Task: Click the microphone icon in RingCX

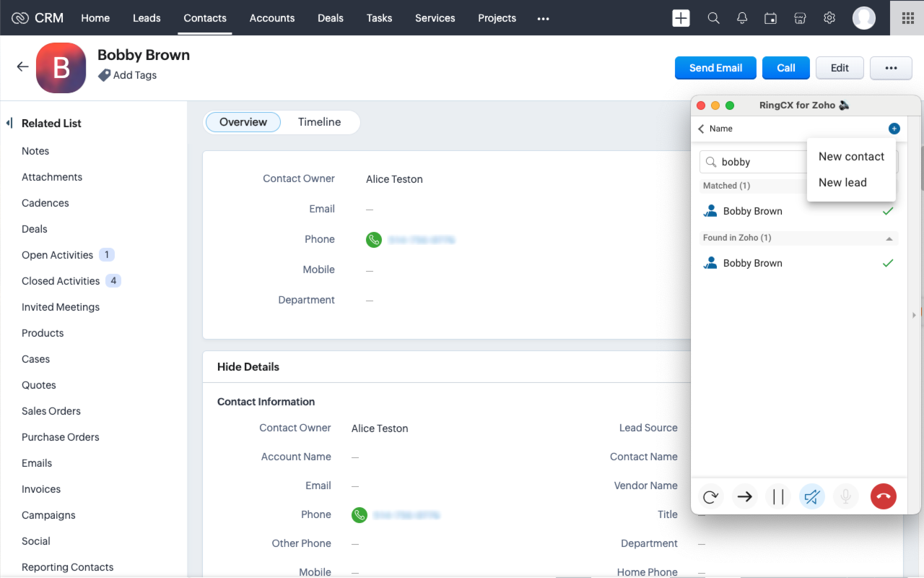Action: [845, 497]
